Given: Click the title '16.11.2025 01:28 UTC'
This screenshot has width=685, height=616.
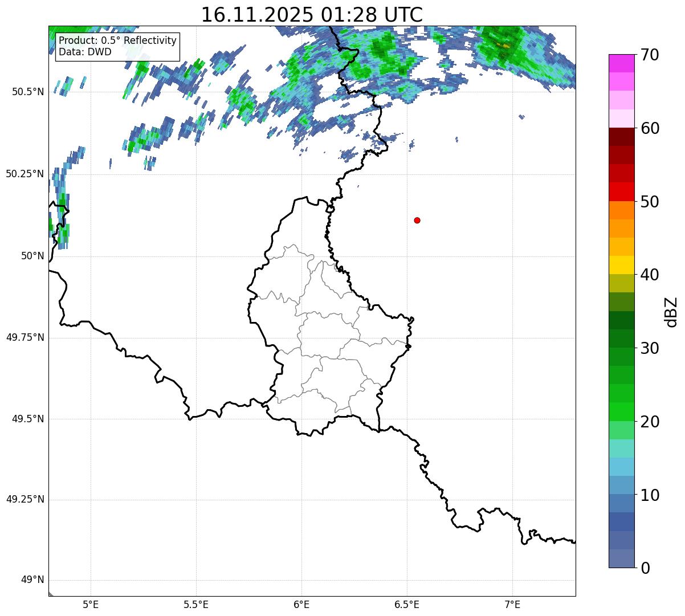Looking at the screenshot, I should click(312, 14).
